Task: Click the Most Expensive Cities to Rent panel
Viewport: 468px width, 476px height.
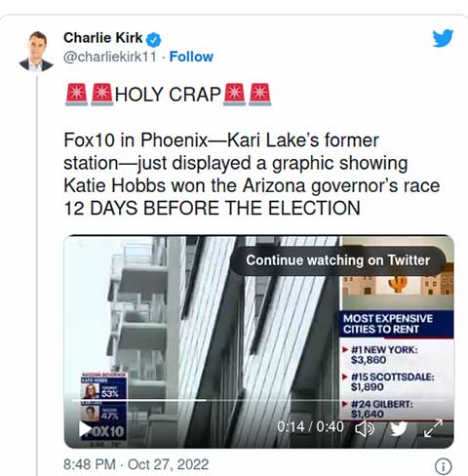Action: [397, 365]
